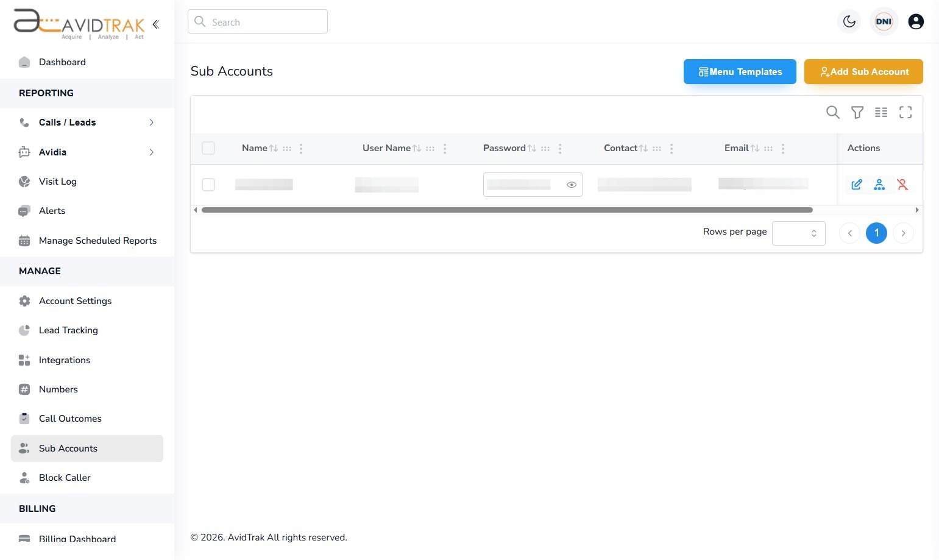Expand the Calls / Leads submenu chevron
939x560 pixels.
151,122
